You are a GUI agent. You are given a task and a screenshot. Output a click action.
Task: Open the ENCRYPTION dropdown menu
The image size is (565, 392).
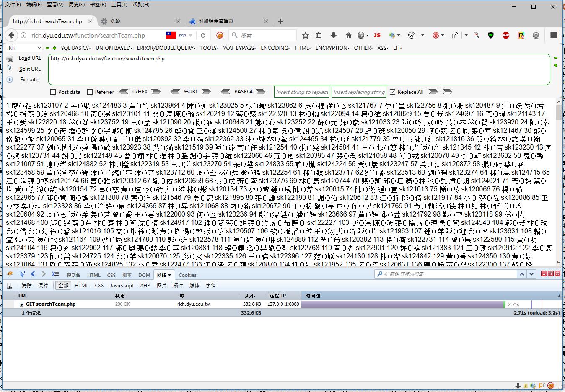pyautogui.click(x=332, y=48)
